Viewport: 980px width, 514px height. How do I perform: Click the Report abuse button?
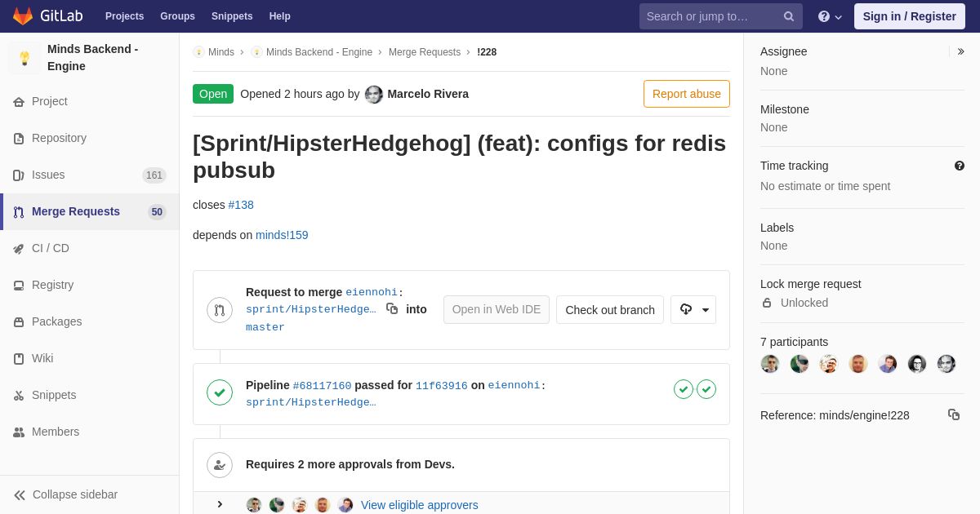point(686,94)
